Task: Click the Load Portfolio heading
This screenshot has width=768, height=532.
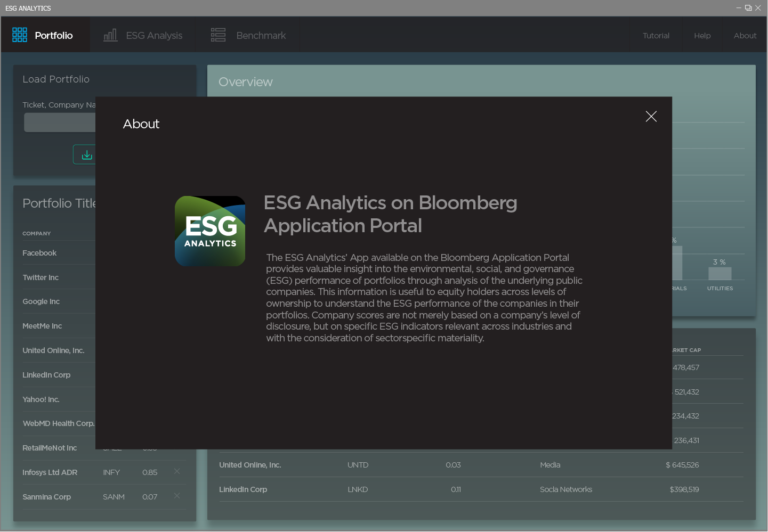Action: [x=56, y=79]
